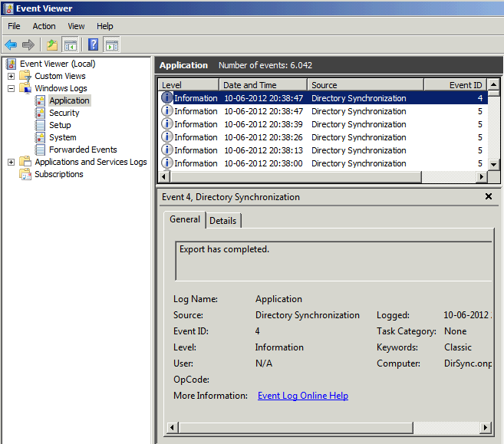Select the Forwarded Events tree item
The width and height of the screenshot is (504, 444).
pyautogui.click(x=83, y=150)
